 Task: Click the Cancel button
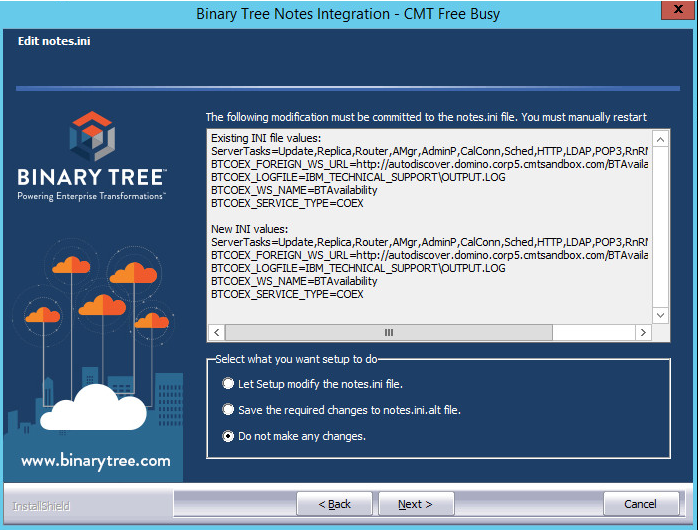pos(641,504)
